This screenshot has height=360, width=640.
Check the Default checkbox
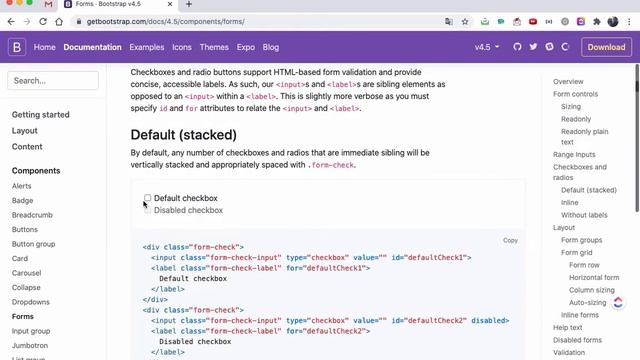point(147,198)
